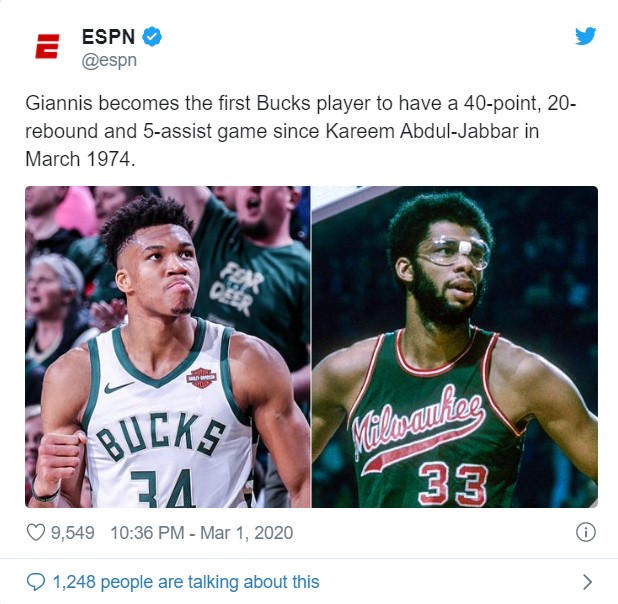Click the tweet text about Giannis
Screen dimensions: 618x604
click(x=301, y=131)
